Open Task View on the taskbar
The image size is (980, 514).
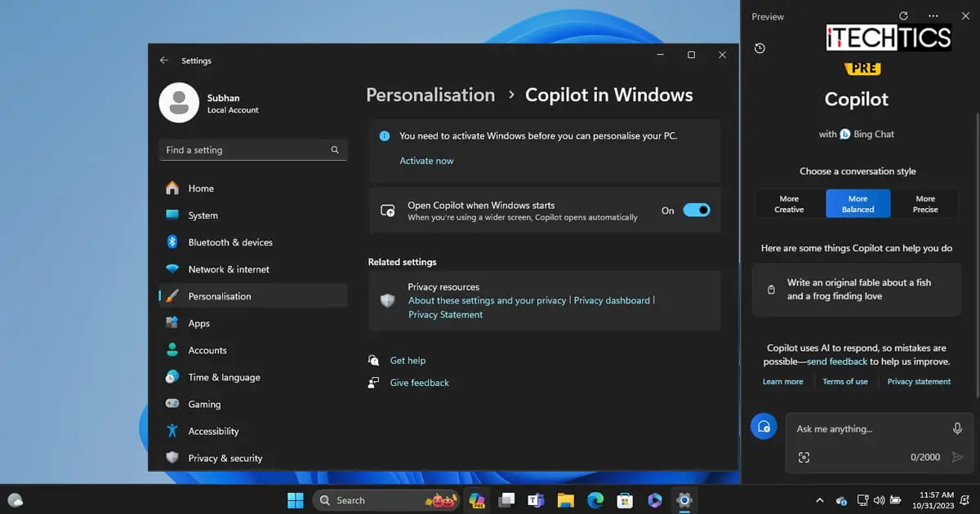[506, 500]
